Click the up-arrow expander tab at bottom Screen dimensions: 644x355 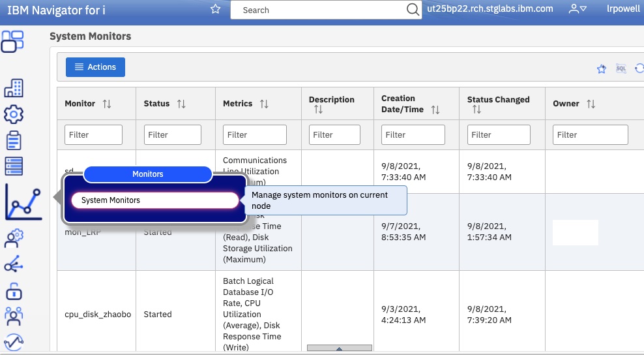(x=339, y=348)
